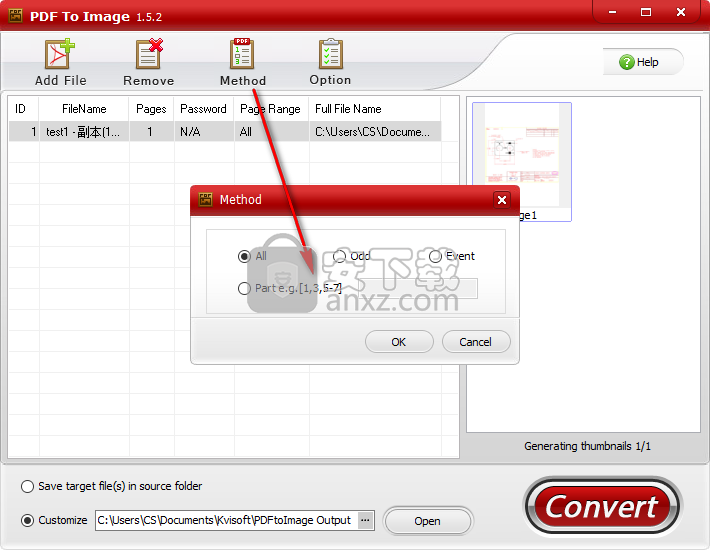This screenshot has height=550, width=710.
Task: Select the Odd pages radio button
Action: click(340, 256)
